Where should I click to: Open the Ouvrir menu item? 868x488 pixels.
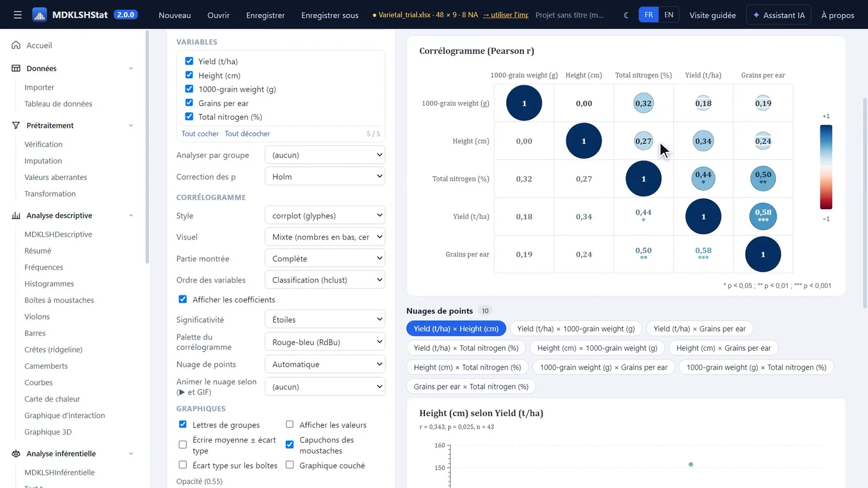pyautogui.click(x=219, y=15)
